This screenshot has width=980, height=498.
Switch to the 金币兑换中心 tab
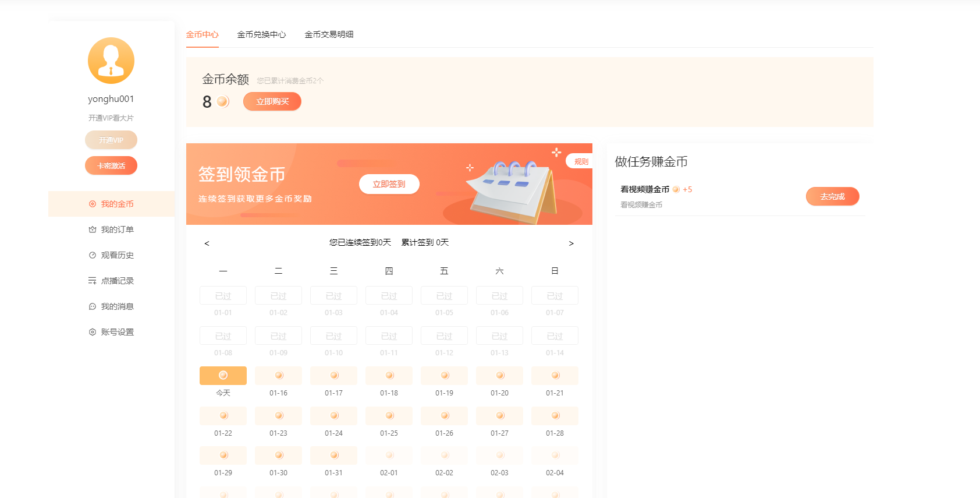[261, 34]
